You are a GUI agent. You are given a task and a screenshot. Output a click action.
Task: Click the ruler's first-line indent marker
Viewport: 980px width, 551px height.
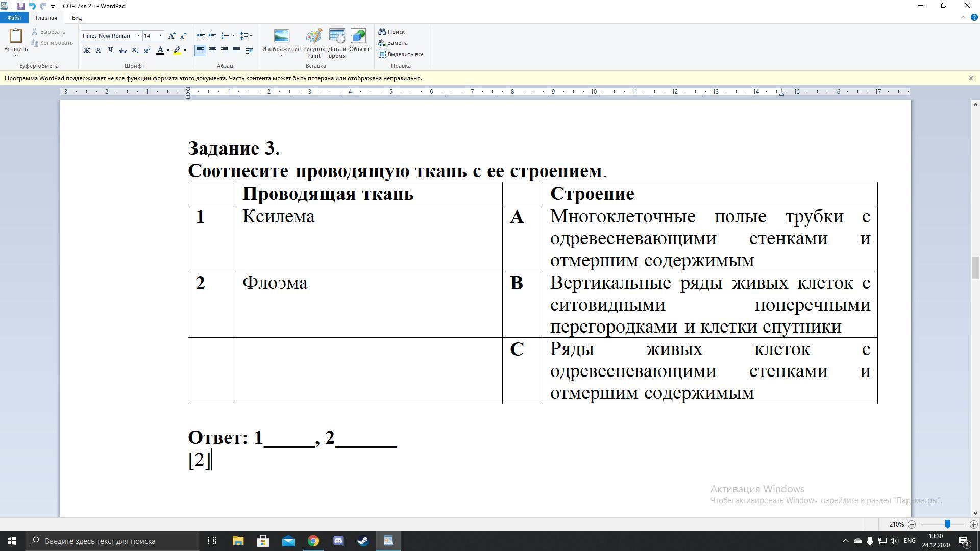pos(188,90)
